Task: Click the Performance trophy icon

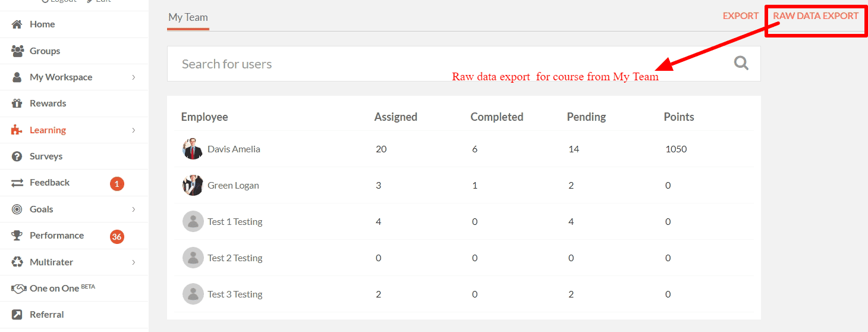Action: [17, 236]
